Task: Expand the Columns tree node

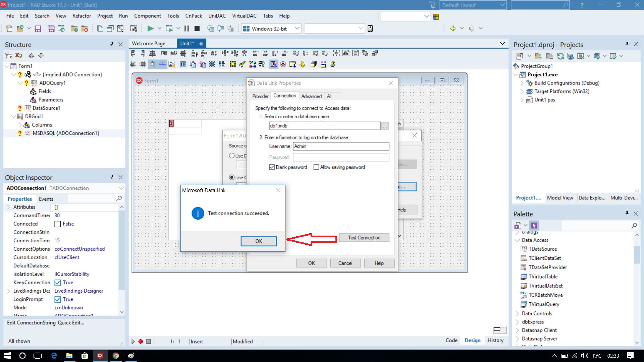Action: tap(20, 125)
